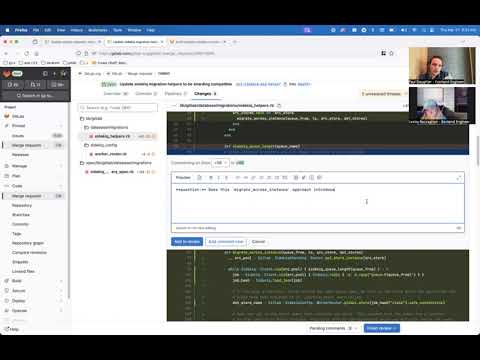Image resolution: width=480 pixels, height=360 pixels.
Task: Apply italic formatting in the comment toolbar
Action: (x=219, y=178)
